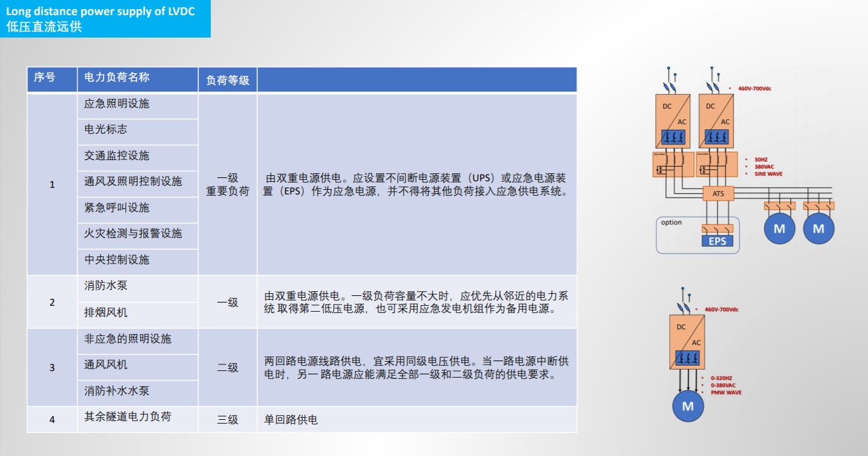868x456 pixels.
Task: Click the 'option' label in rounded box
Action: point(671,223)
